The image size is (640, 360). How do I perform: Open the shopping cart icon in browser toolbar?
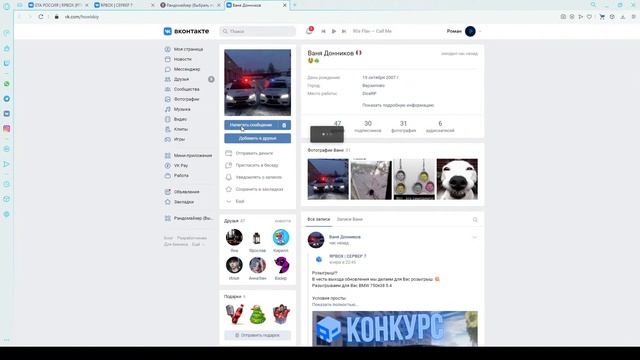coord(602,17)
